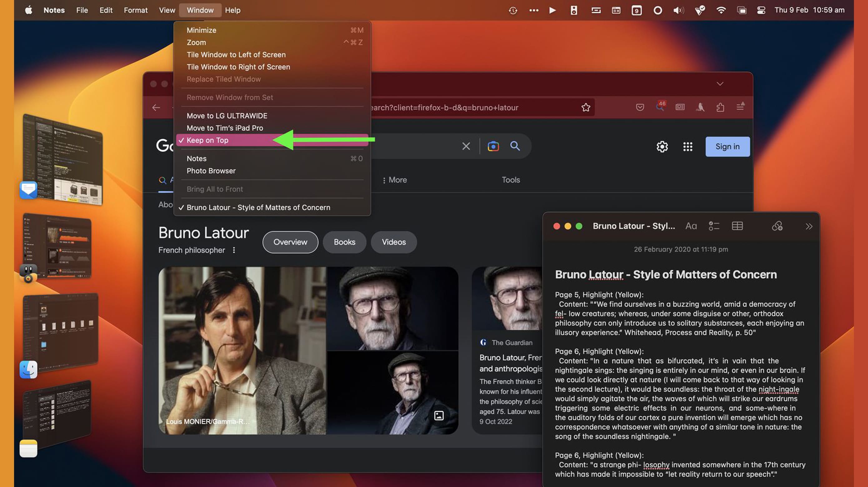Screen dimensions: 868x487
Task: Clear the Google search box with X
Action: click(x=466, y=146)
